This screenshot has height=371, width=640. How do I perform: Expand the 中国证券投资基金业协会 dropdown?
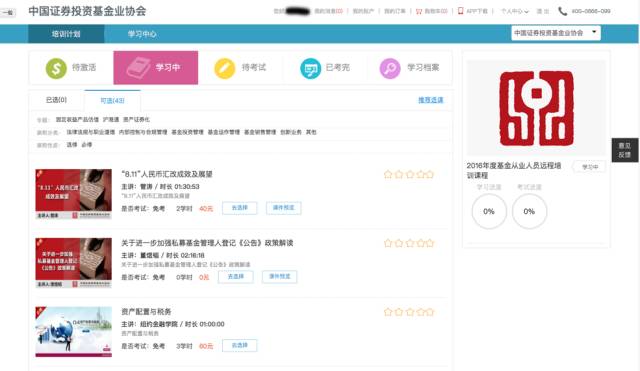coord(556,33)
